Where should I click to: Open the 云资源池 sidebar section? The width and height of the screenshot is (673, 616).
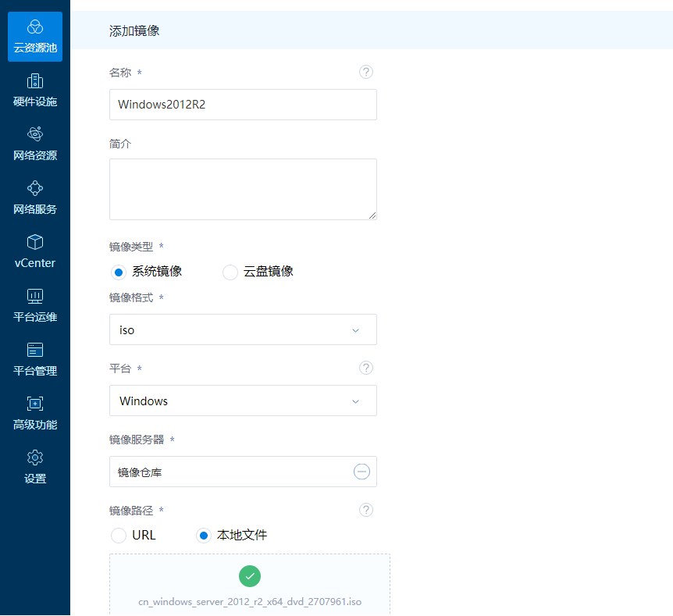[x=35, y=37]
